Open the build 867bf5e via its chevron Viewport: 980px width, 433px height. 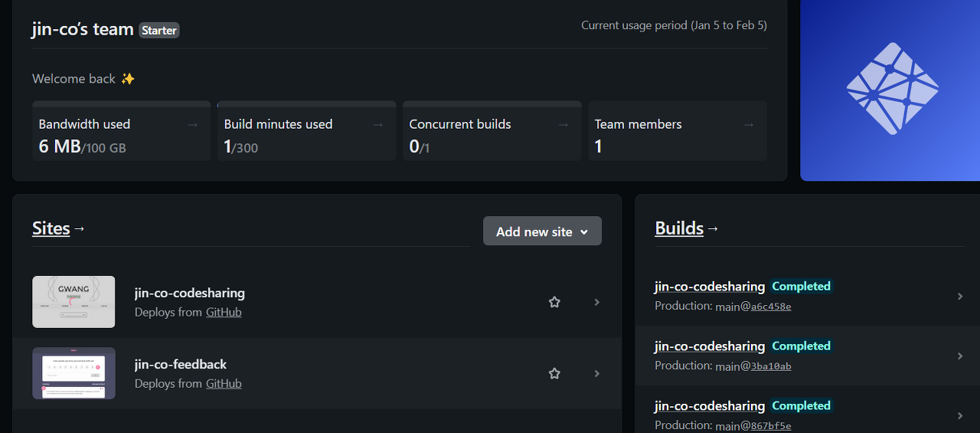pyautogui.click(x=960, y=415)
